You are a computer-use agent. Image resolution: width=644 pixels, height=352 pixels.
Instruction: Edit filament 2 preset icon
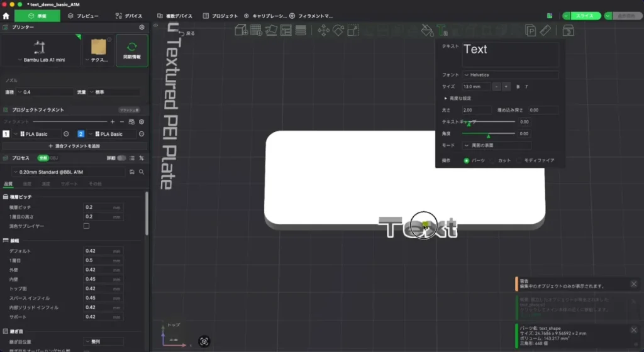coord(142,134)
